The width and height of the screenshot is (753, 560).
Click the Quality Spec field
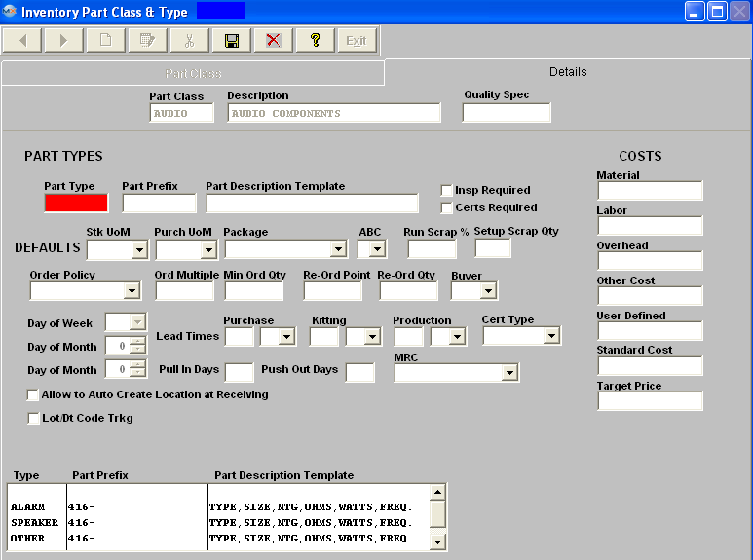[x=507, y=113]
